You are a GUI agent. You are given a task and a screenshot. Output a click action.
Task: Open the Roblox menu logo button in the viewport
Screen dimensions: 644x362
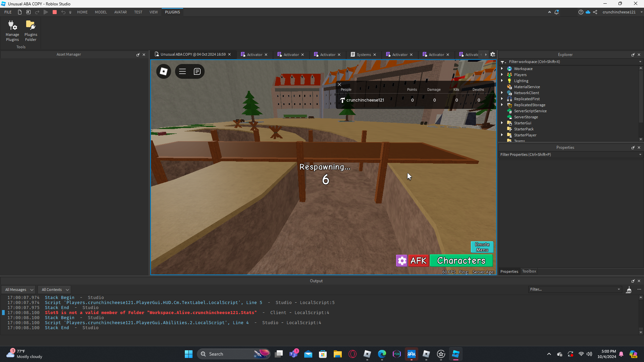[x=164, y=71]
